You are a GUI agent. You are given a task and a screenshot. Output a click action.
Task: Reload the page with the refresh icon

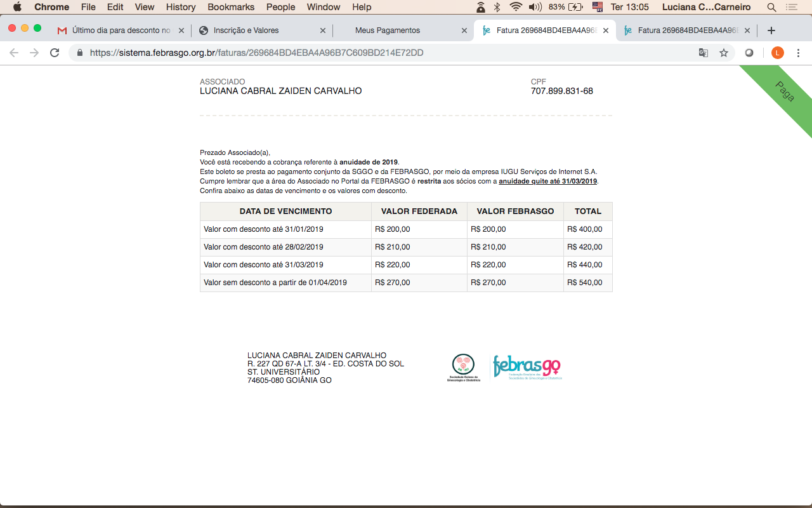(55, 53)
